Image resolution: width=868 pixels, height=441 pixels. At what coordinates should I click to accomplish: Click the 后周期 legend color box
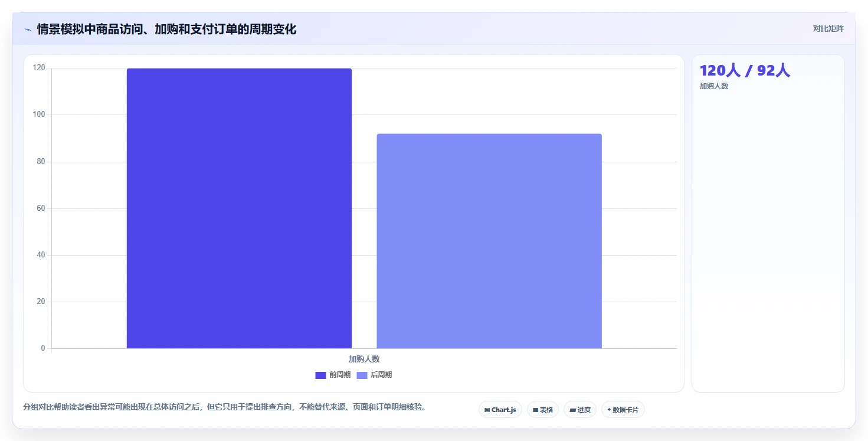[x=362, y=375]
